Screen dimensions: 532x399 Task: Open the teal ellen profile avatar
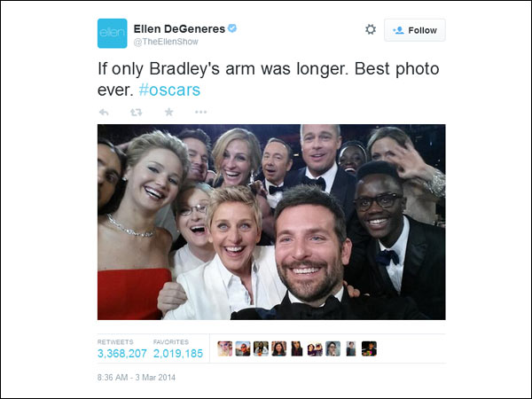pyautogui.click(x=113, y=34)
